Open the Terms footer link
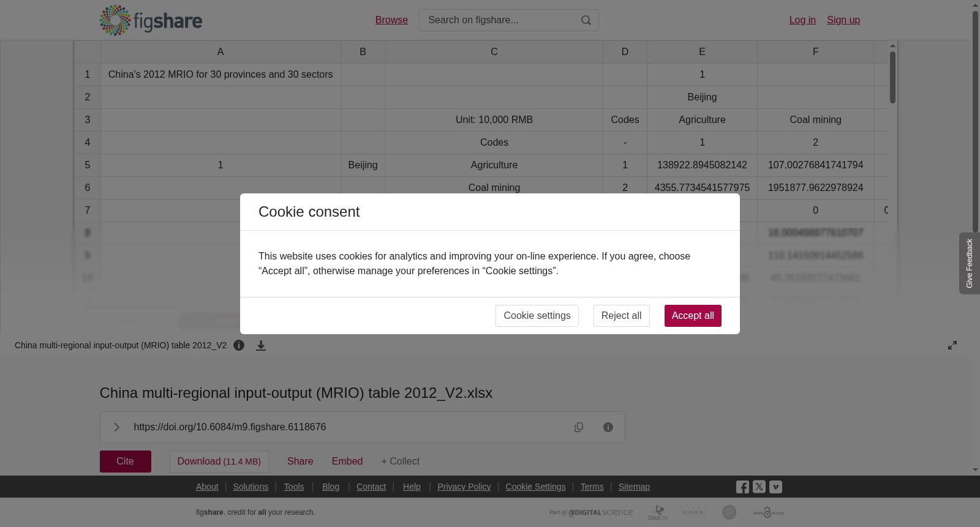This screenshot has height=527, width=980. tap(592, 487)
